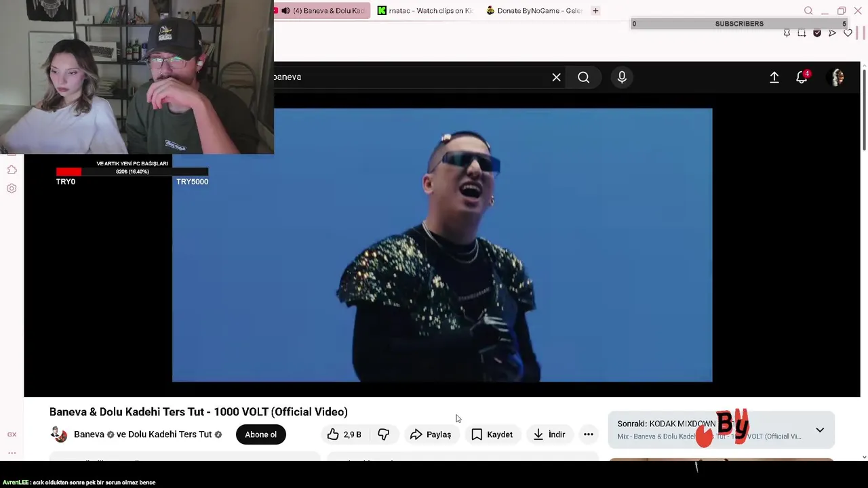Open a new browser tab
Viewport: 868px width, 488px height.
[x=595, y=11]
